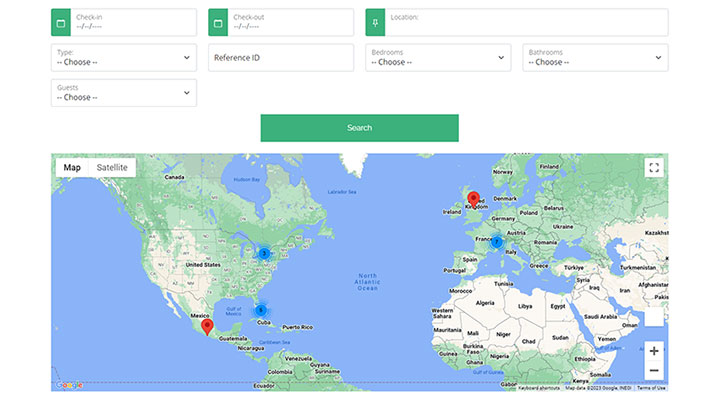Open the Type dropdown

tap(124, 58)
